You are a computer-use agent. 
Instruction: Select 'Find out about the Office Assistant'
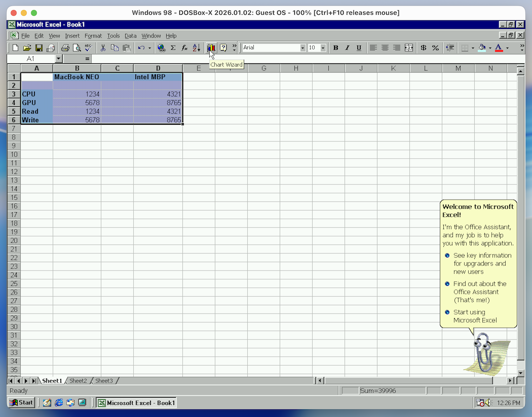point(480,292)
